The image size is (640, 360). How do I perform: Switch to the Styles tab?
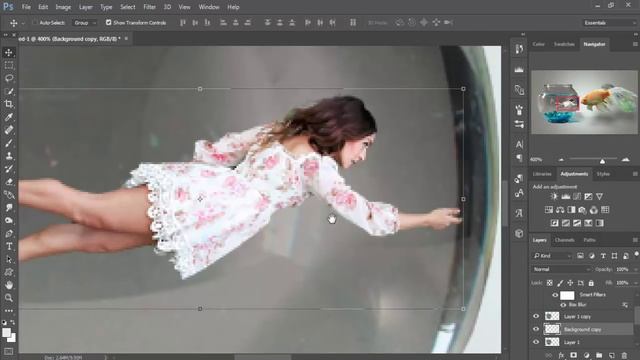point(603,174)
